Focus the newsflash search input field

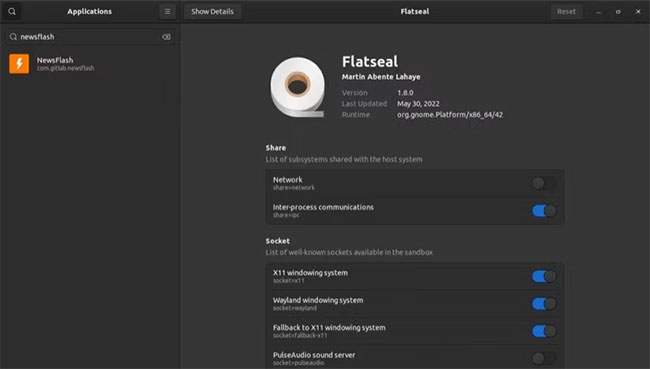pos(90,37)
